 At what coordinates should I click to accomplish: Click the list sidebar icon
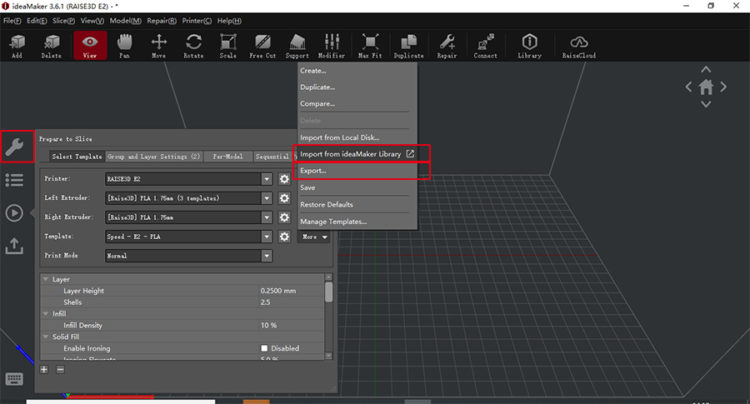click(x=14, y=180)
